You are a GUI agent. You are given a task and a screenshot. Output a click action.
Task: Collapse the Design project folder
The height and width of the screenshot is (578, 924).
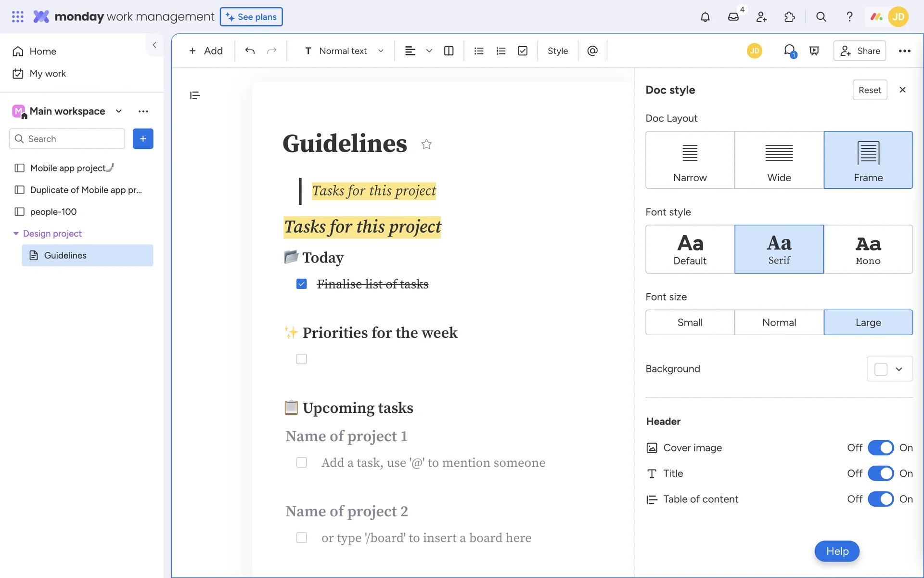pos(16,234)
